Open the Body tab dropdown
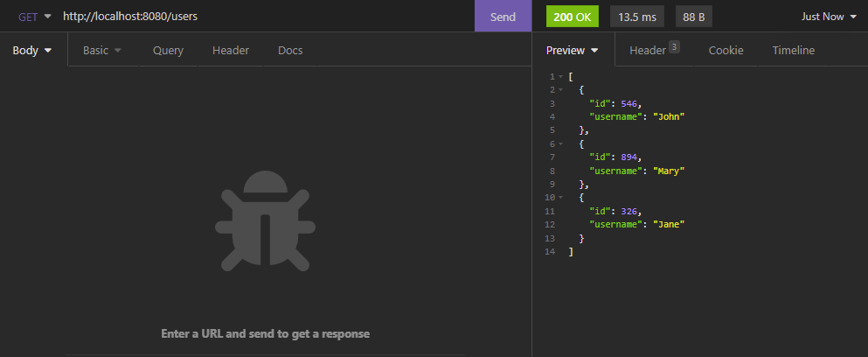 point(32,51)
